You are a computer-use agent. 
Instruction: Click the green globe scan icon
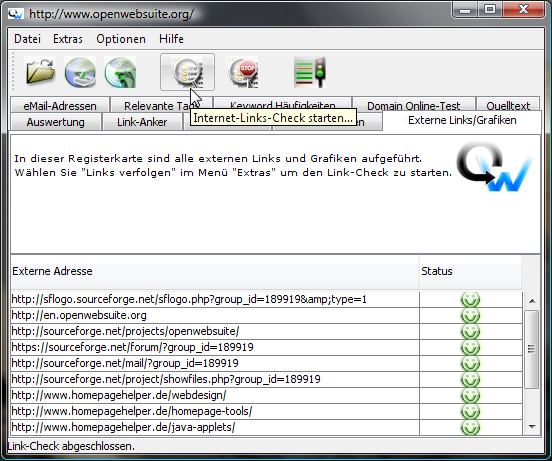[x=120, y=72]
